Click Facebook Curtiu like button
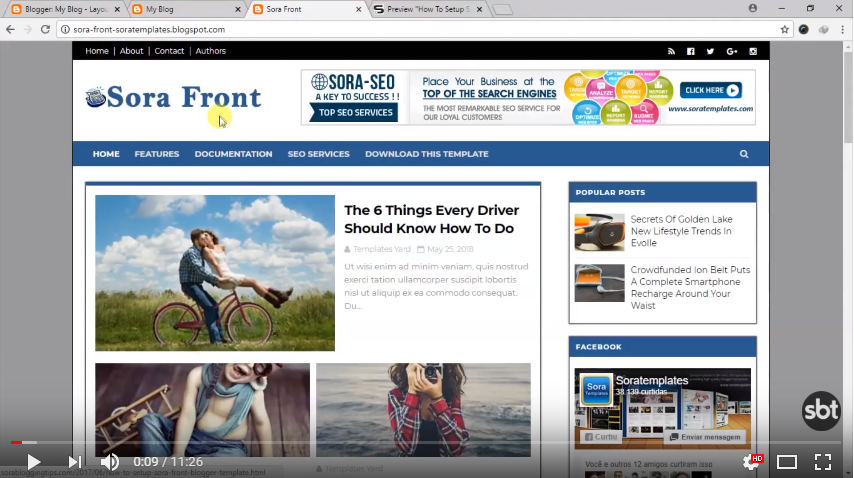The width and height of the screenshot is (854, 478). coord(601,437)
